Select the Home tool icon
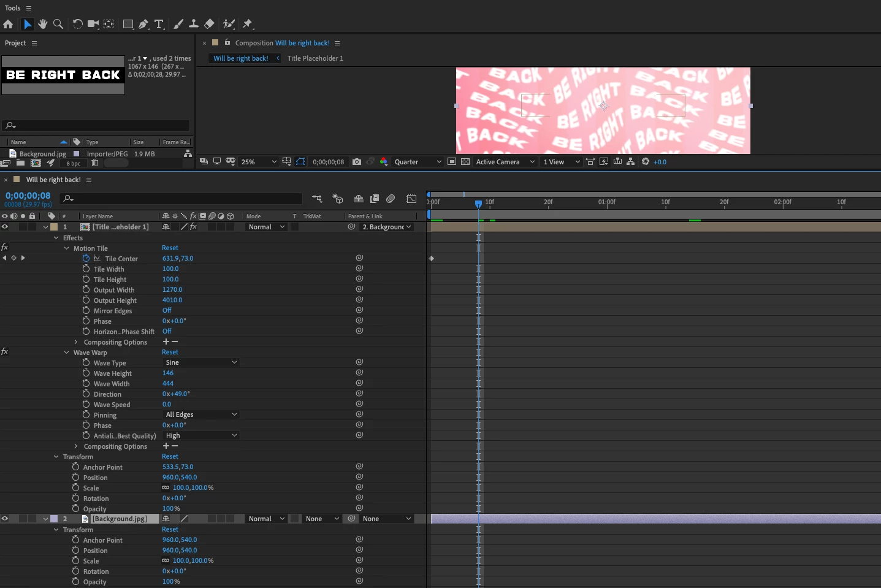Screen dimensions: 881x588 8,24
